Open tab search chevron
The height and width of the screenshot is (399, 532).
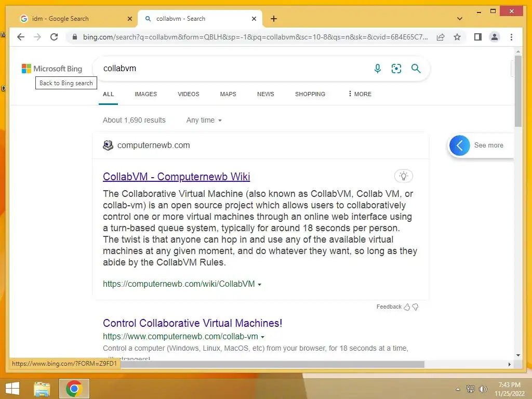point(460,19)
